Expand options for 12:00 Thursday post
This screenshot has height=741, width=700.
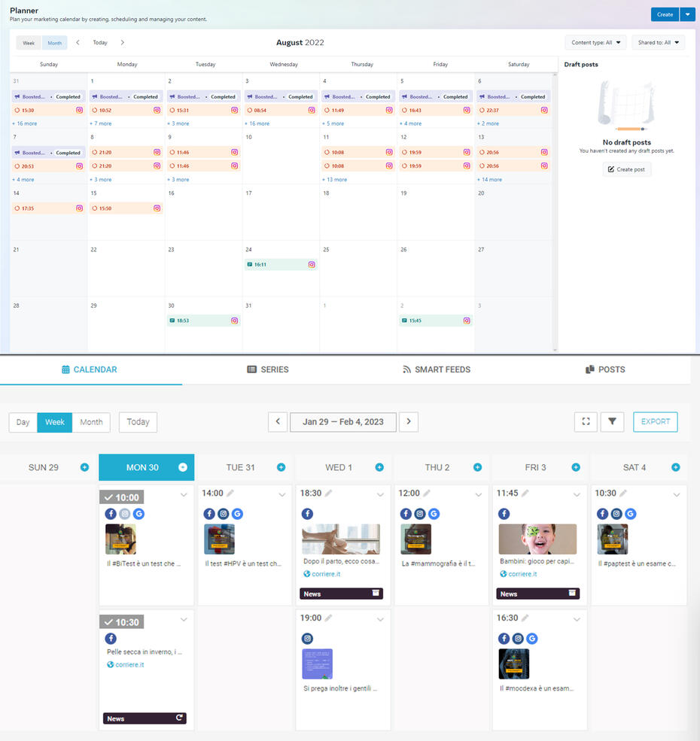coord(479,494)
